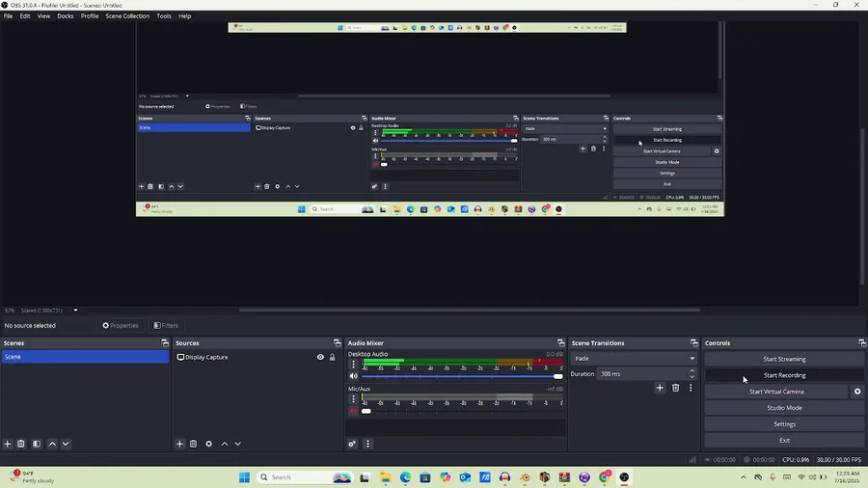Undock the Controls panel
This screenshot has width=868, height=488.
(862, 343)
